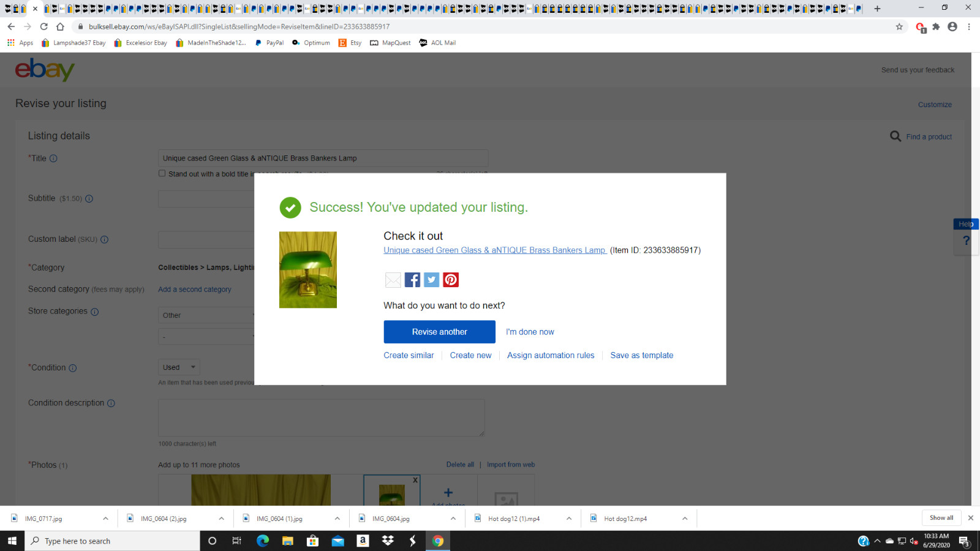
Task: Click the green lamp thumbnail
Action: tap(308, 269)
